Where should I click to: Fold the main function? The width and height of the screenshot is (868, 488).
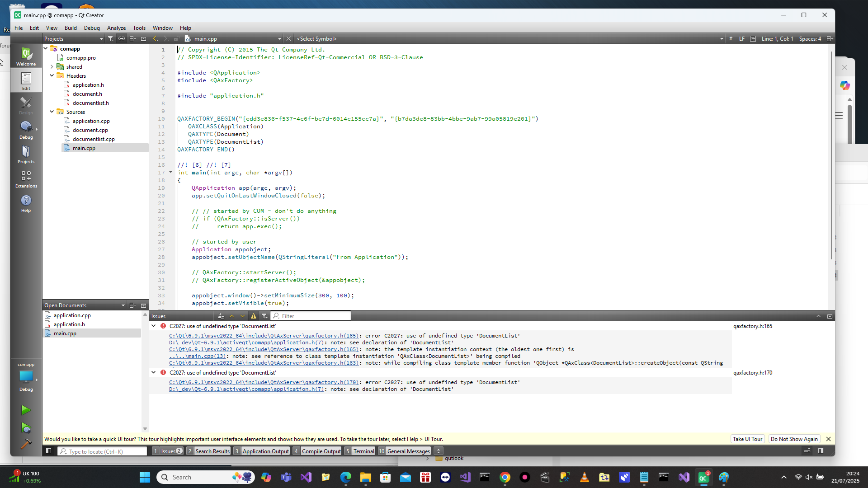170,172
